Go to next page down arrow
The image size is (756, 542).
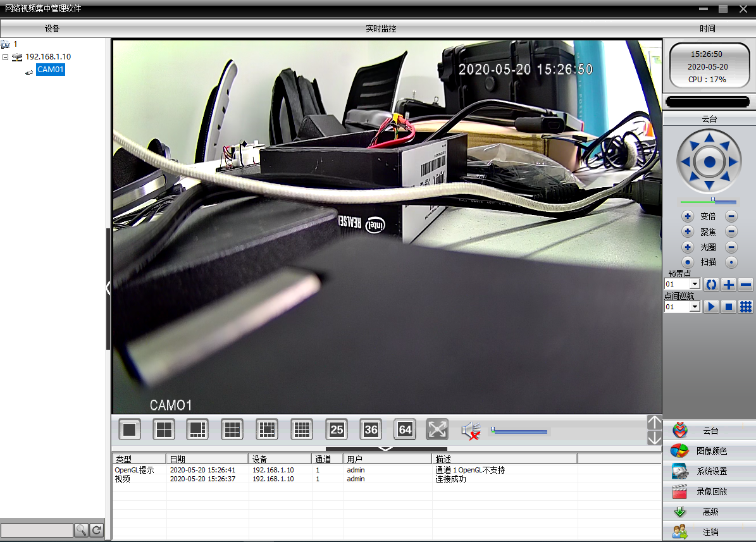(654, 438)
